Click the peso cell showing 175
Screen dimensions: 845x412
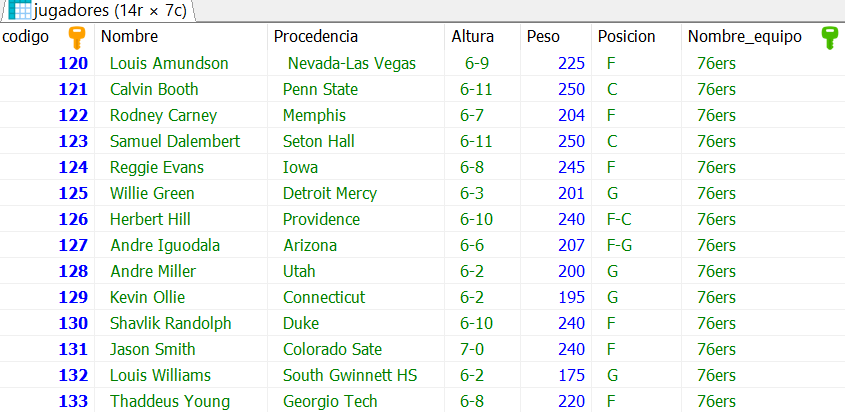click(556, 375)
